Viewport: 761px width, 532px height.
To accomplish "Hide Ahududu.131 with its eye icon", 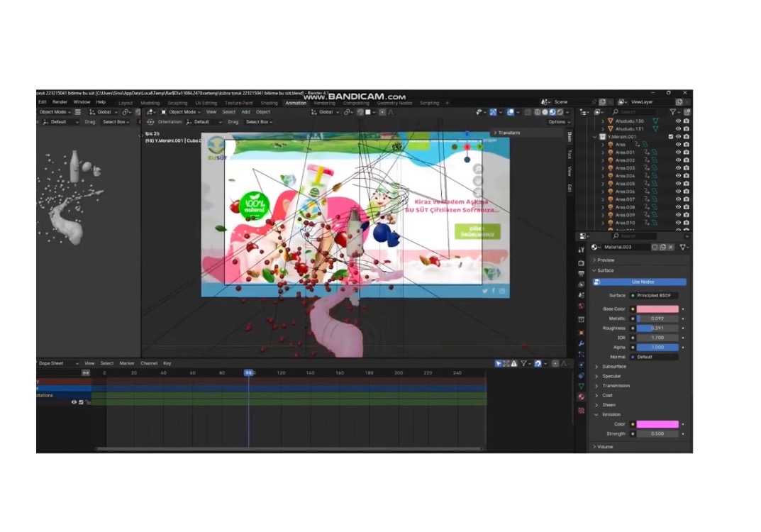I will click(x=679, y=128).
